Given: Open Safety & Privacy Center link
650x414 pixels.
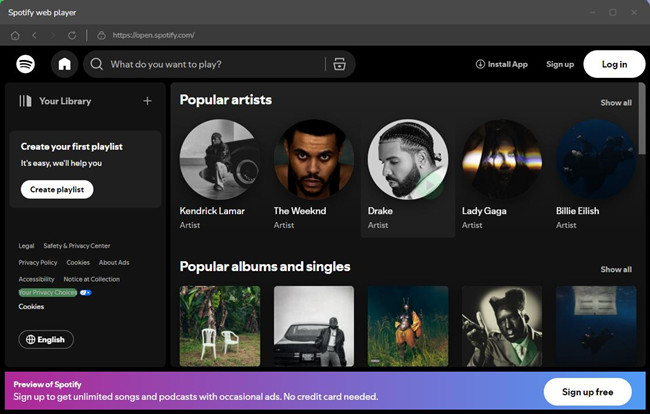Looking at the screenshot, I should (x=77, y=246).
